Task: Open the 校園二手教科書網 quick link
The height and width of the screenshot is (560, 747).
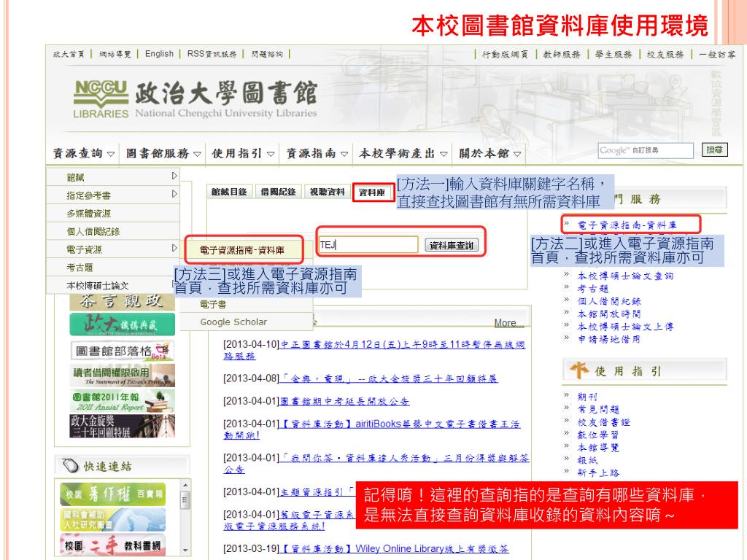Action: [113, 545]
